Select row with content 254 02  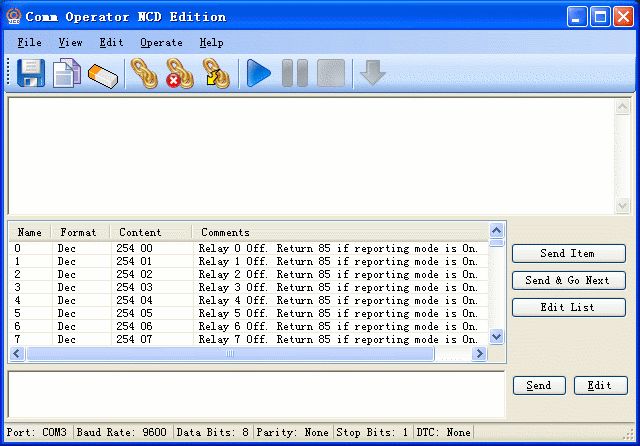click(x=249, y=275)
